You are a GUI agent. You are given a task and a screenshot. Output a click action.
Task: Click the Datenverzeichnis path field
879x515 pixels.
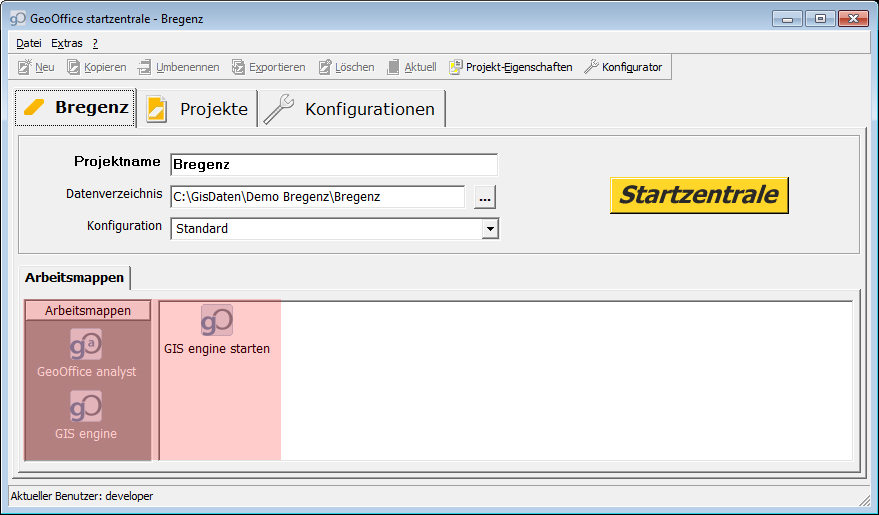click(x=317, y=197)
